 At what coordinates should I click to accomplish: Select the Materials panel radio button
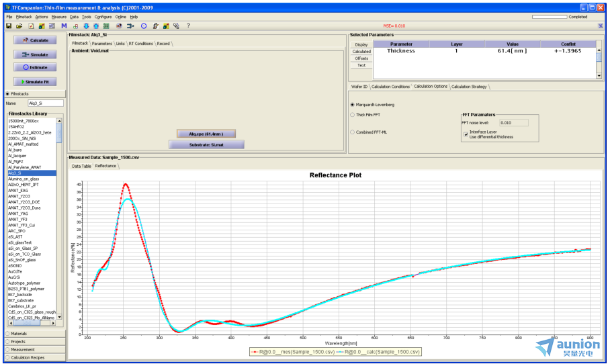coord(7,333)
